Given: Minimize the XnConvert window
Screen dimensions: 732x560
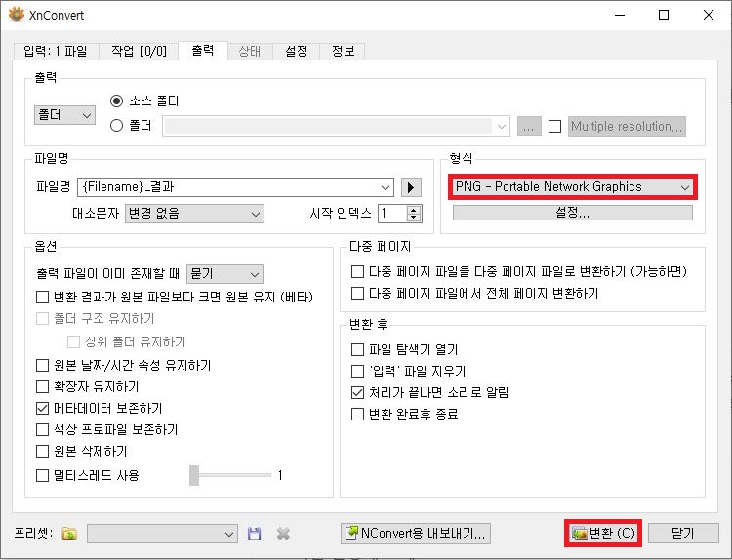Looking at the screenshot, I should pyautogui.click(x=620, y=15).
